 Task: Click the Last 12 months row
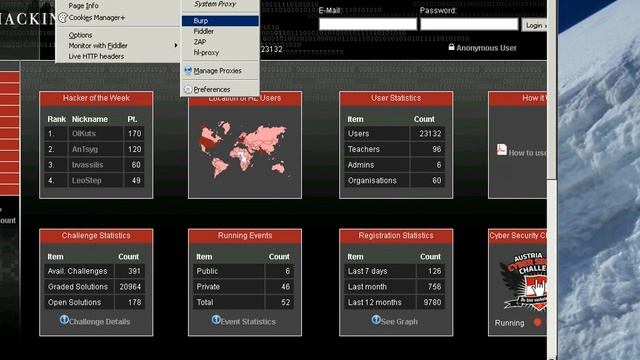click(x=395, y=302)
